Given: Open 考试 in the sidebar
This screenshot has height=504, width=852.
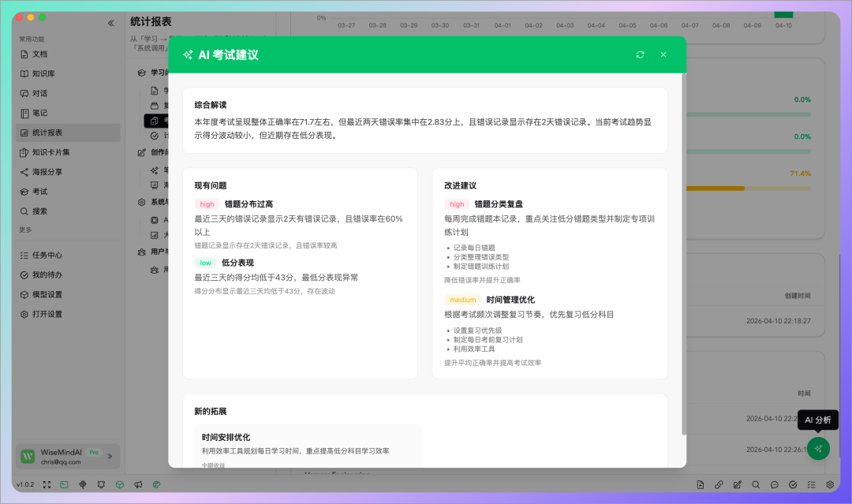Looking at the screenshot, I should [x=68, y=192].
